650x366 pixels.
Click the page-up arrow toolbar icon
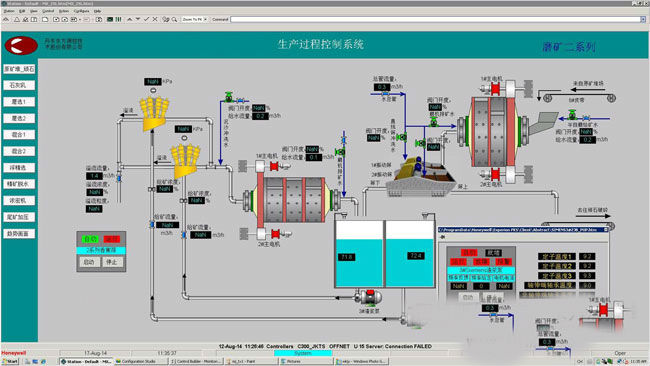[x=130, y=19]
